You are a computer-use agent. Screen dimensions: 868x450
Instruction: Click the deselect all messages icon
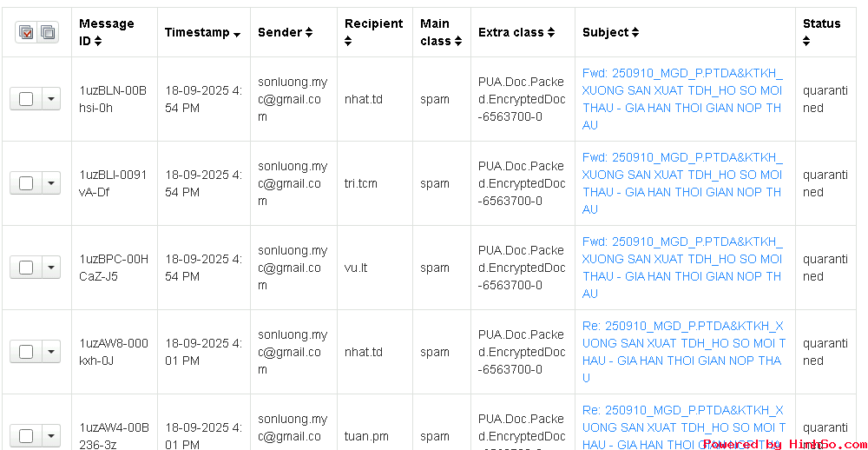[x=47, y=32]
